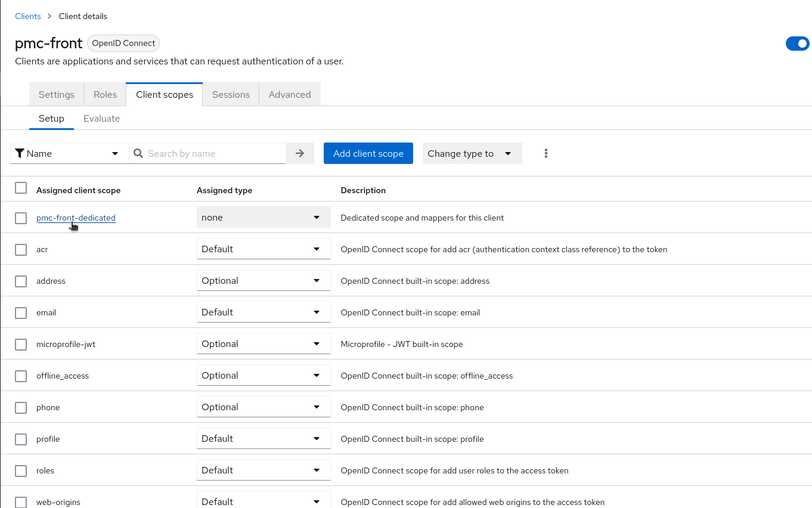Open the pmc-front-dedicated scope link

(x=76, y=218)
